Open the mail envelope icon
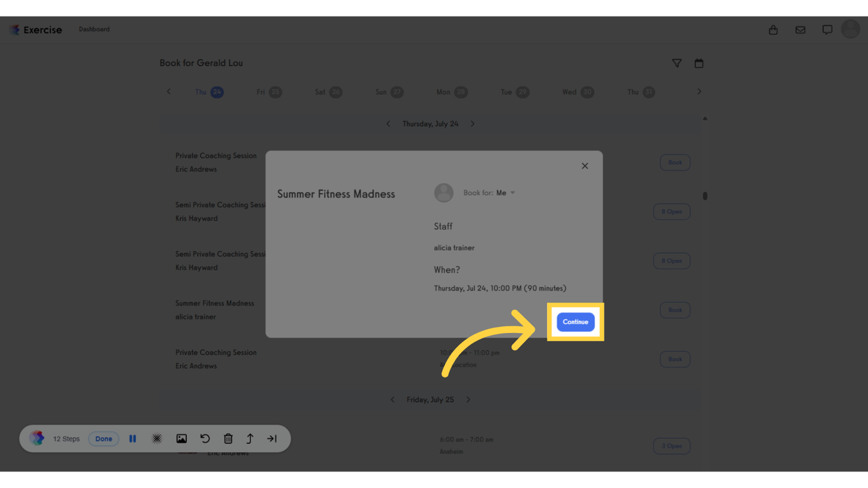The width and height of the screenshot is (868, 488). click(x=800, y=29)
